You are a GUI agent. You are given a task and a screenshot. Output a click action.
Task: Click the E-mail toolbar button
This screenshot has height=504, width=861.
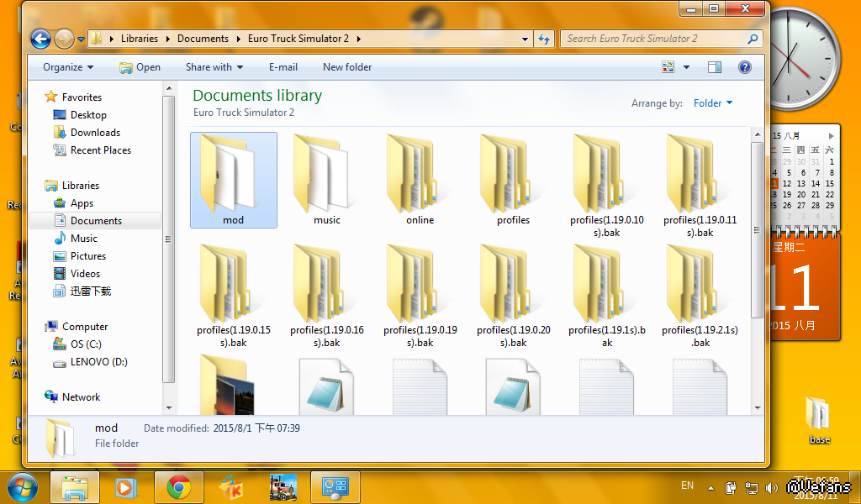pos(283,67)
